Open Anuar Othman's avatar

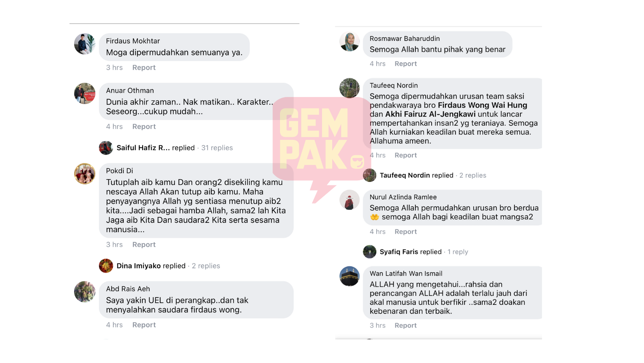point(84,93)
